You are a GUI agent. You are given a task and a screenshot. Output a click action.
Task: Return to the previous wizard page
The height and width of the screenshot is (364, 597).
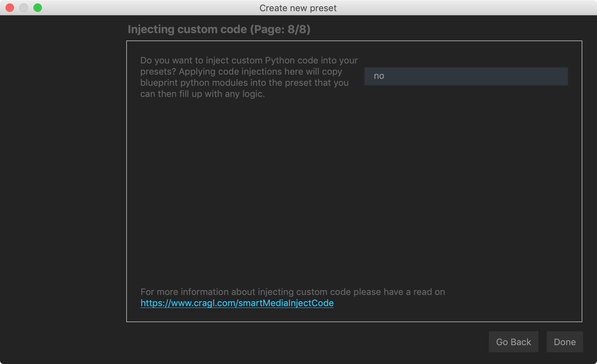[513, 342]
